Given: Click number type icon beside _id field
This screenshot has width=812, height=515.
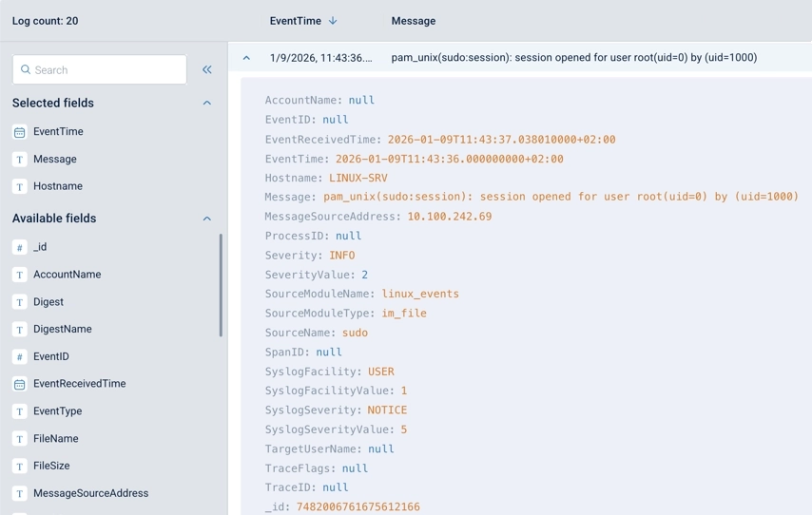Looking at the screenshot, I should point(20,247).
